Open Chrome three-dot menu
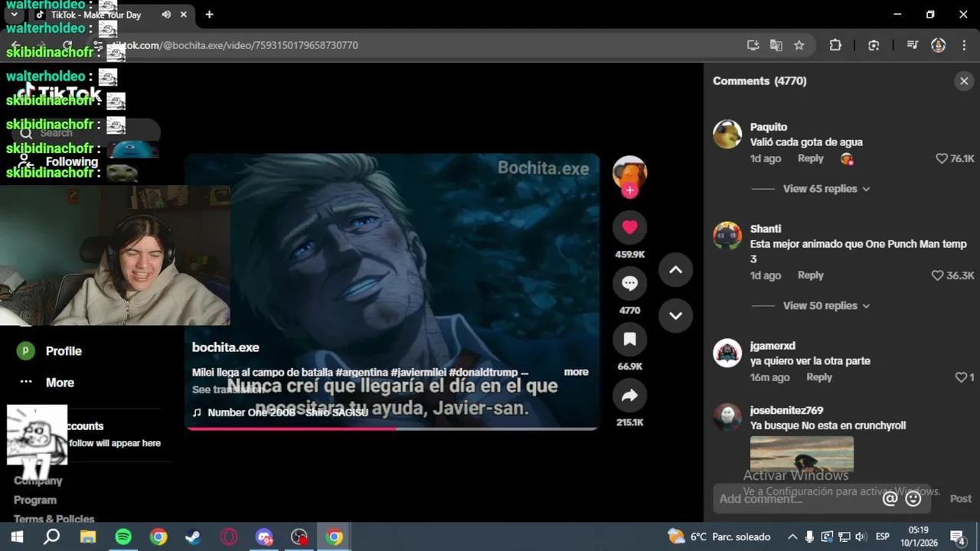 tap(963, 45)
